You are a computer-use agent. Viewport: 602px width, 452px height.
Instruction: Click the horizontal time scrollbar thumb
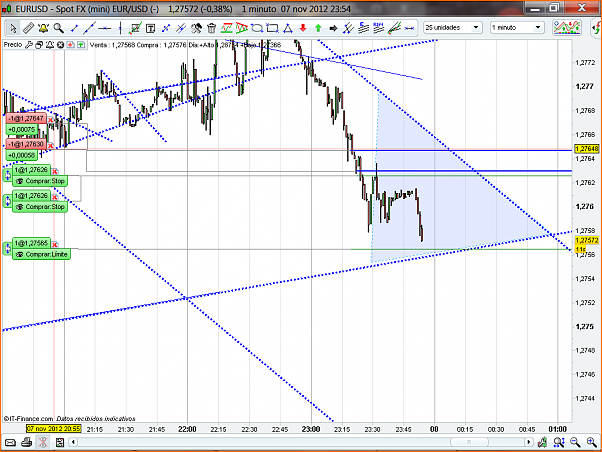coord(468,442)
